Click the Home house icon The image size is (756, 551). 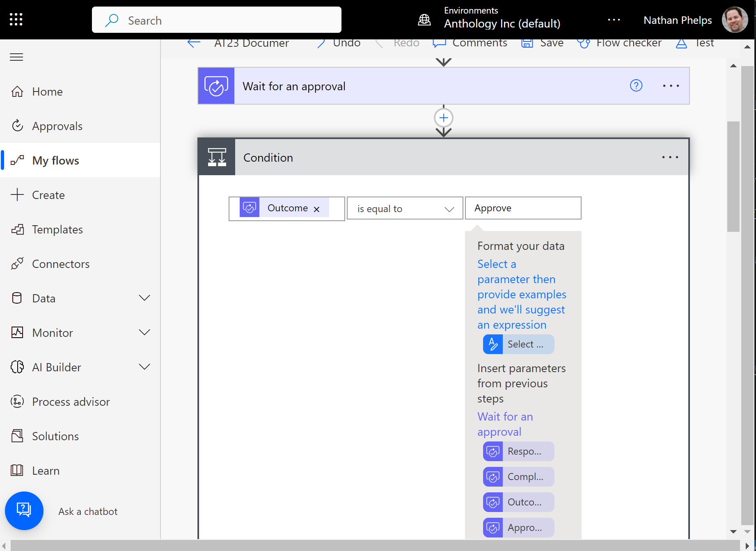[17, 91]
